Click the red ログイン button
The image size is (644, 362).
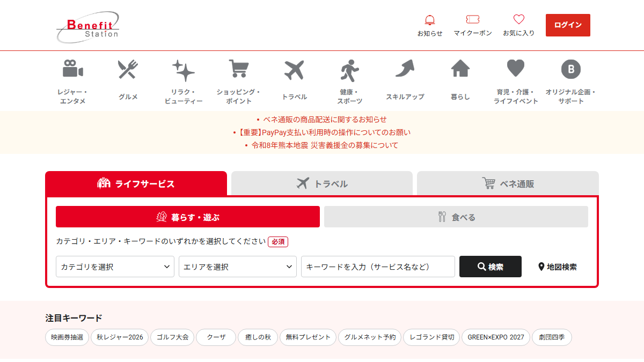tap(568, 25)
